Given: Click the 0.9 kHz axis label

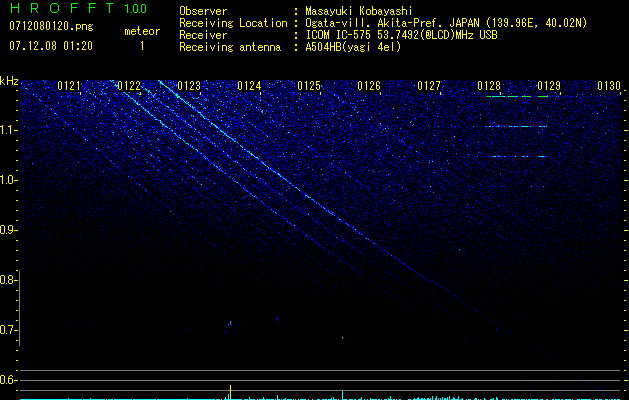Looking at the screenshot, I should (x=7, y=230).
